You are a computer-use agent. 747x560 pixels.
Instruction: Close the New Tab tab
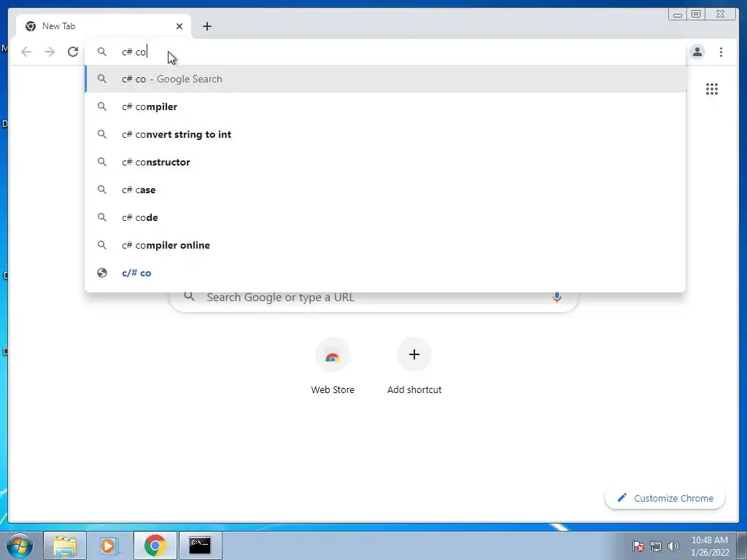pyautogui.click(x=179, y=26)
